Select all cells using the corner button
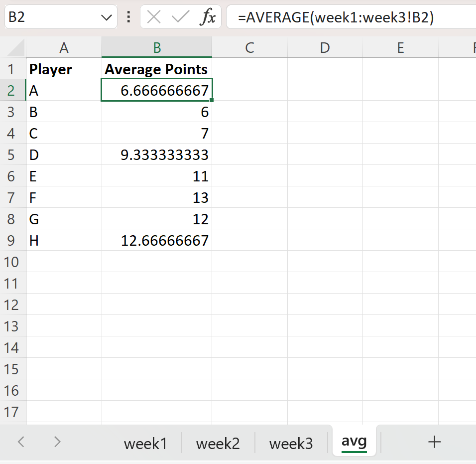476x464 pixels. 12,47
